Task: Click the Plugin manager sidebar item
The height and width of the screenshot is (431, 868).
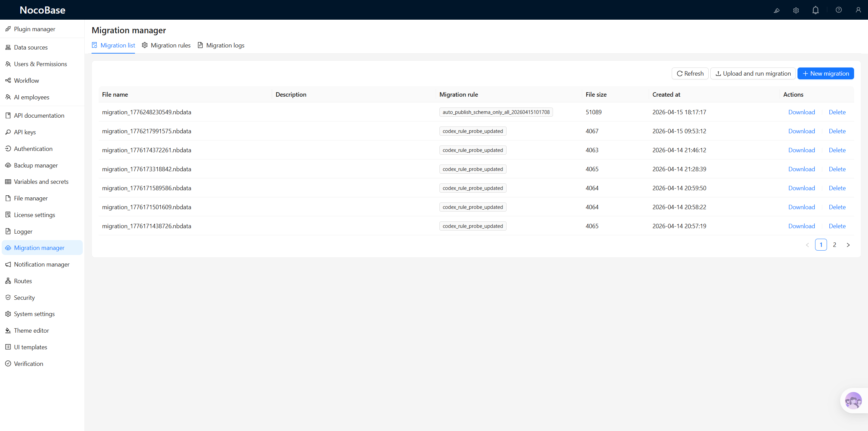Action: (x=35, y=29)
